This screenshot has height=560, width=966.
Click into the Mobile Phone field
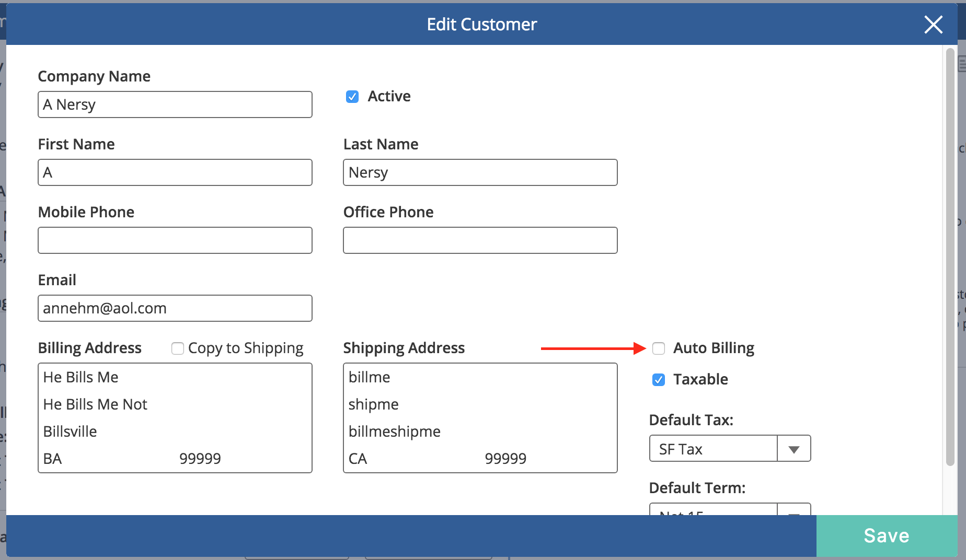175,240
